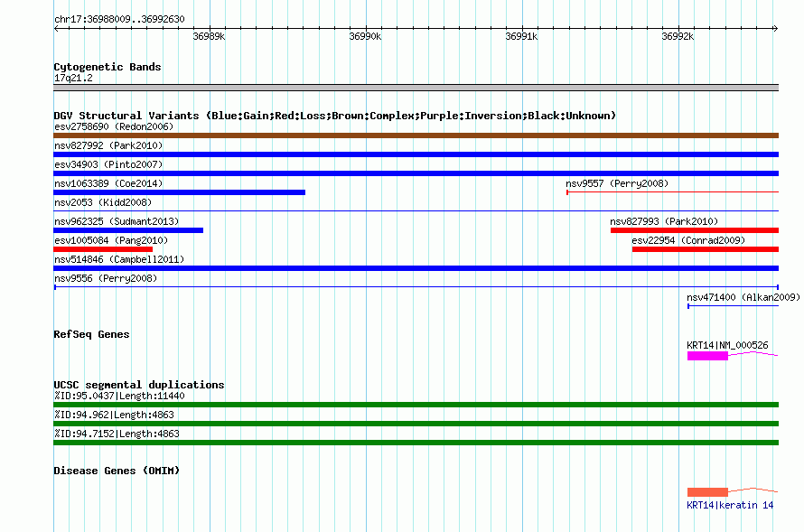Open the KRT14|keratin 14 link
Screen dimensions: 804x532
pos(730,505)
